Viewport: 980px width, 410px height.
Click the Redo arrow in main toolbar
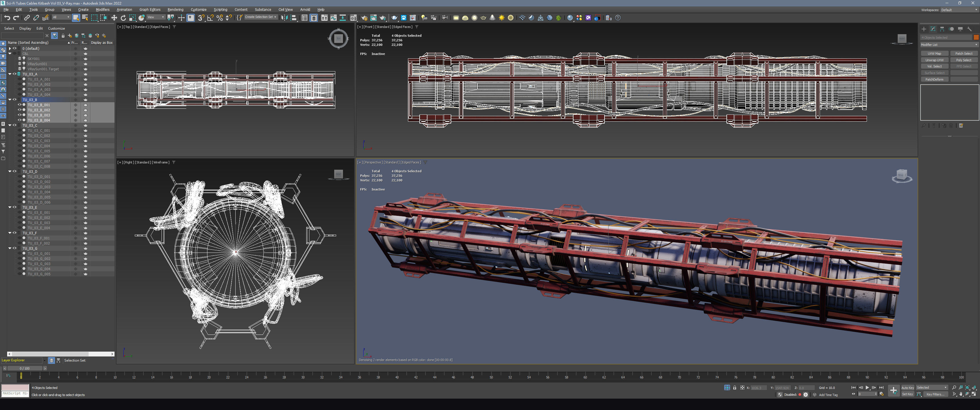coord(16,18)
